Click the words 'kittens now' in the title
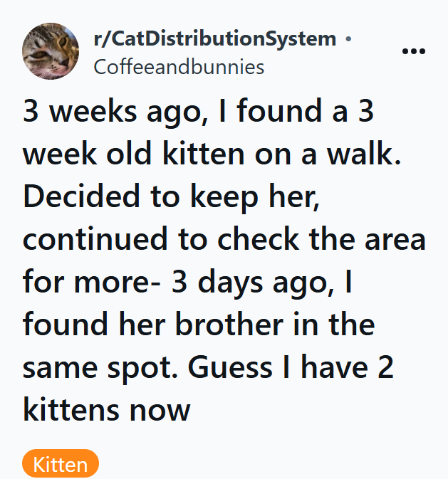448x479 pixels. [x=107, y=411]
